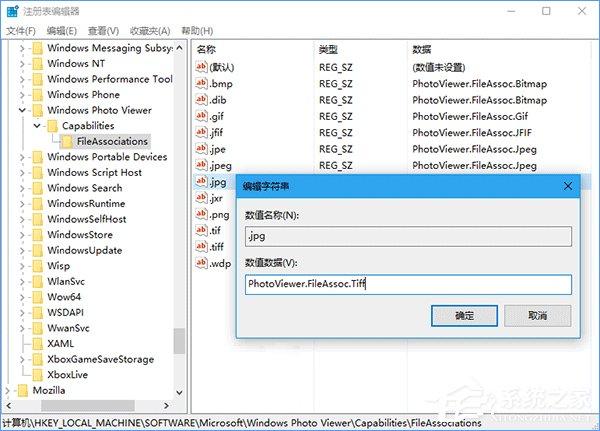Click the (默认) default value icon
This screenshot has height=431, width=600.
point(201,67)
